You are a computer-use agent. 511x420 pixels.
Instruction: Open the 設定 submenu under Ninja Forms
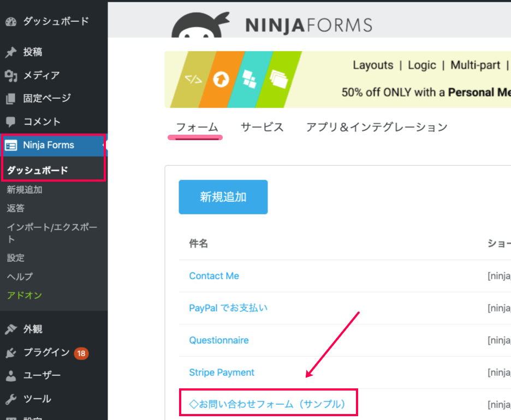pos(16,258)
